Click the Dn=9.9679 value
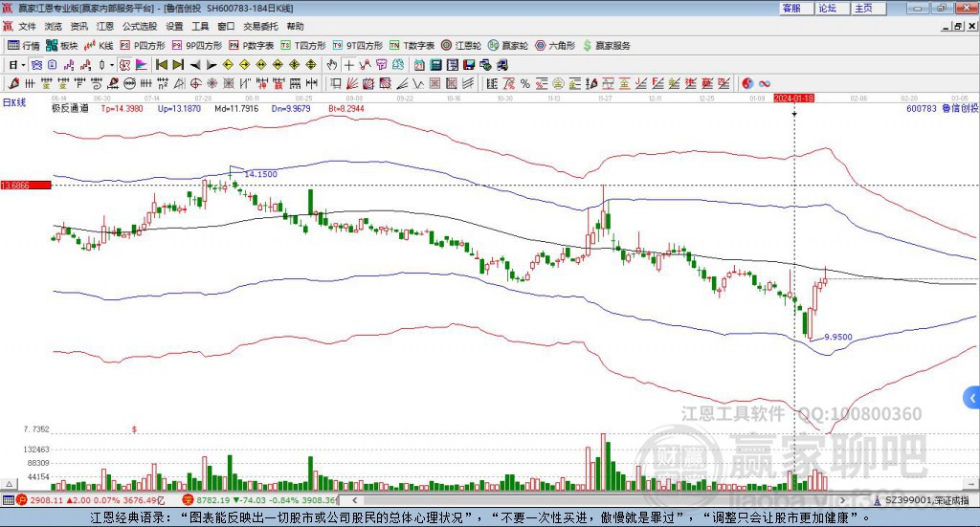Viewport: 980px width, 527px height. tap(291, 108)
